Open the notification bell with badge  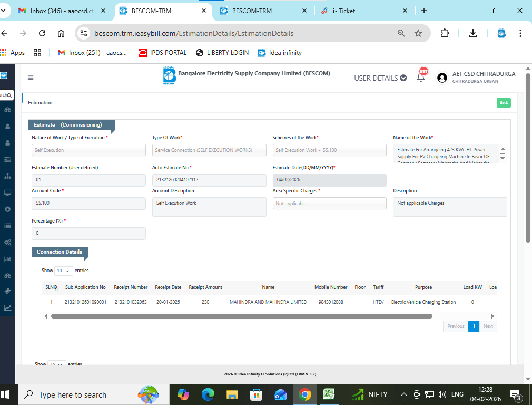pyautogui.click(x=421, y=78)
